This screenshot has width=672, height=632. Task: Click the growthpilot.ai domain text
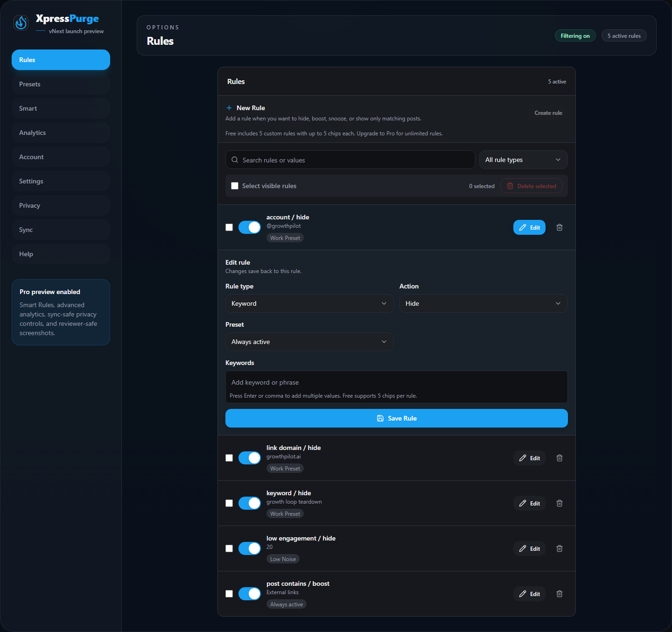click(x=284, y=456)
